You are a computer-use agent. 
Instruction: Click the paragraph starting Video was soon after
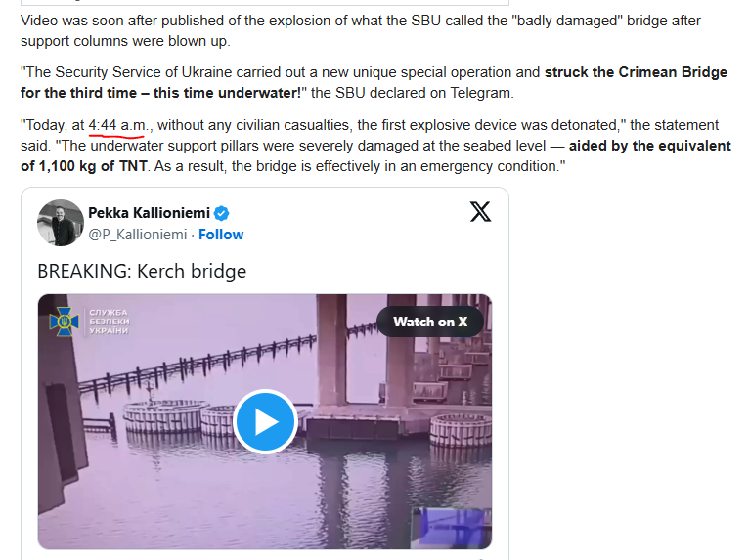point(361,31)
